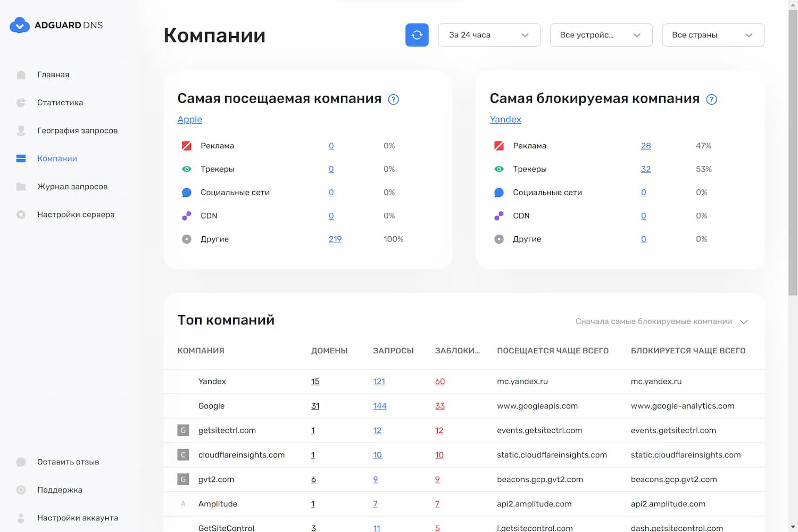Screen dimensions: 798x532
Task: Click the getsitectrl.com company avatar icon
Action: pos(183,430)
